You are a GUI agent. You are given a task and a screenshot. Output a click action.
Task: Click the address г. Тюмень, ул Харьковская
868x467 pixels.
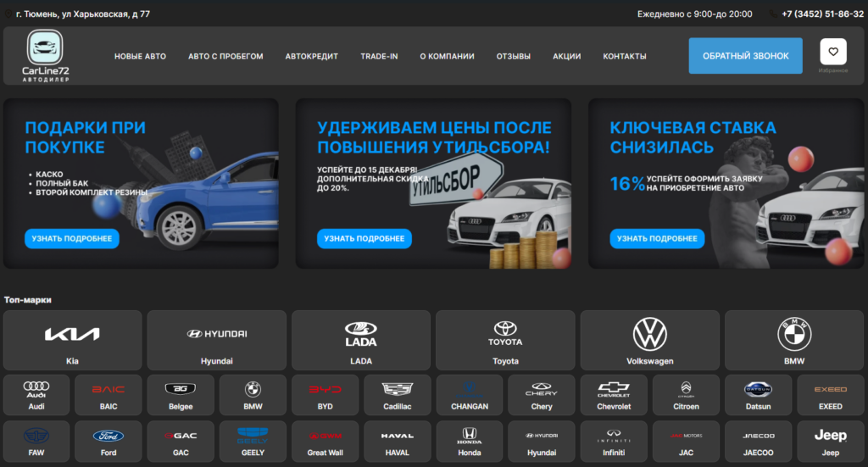coord(83,14)
